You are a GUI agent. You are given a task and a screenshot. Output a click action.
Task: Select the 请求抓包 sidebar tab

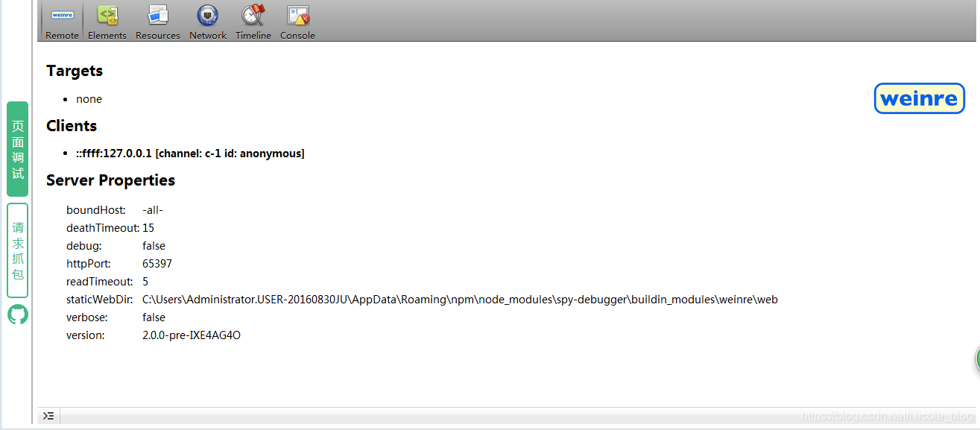click(x=18, y=250)
